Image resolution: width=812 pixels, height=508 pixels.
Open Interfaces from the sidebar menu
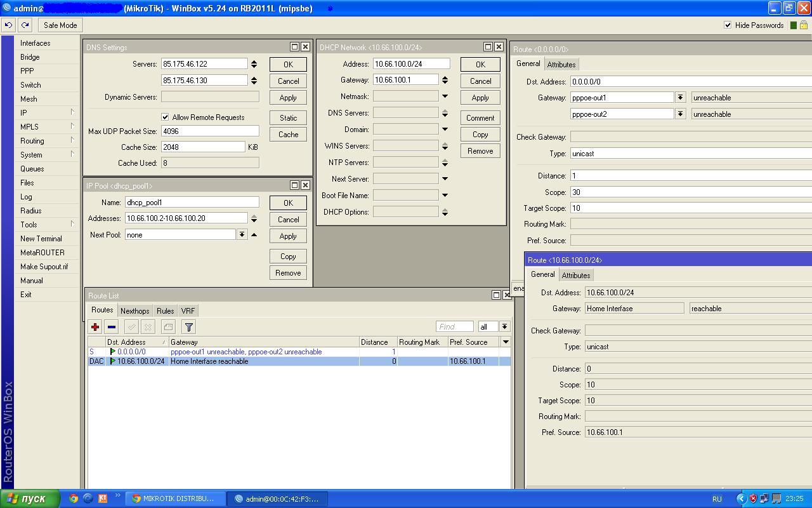point(48,43)
